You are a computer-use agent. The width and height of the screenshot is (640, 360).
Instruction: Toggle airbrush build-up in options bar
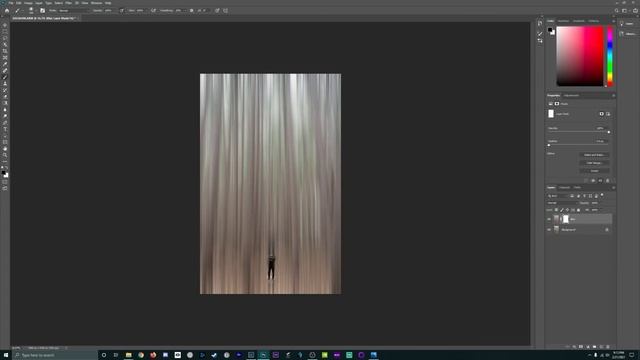(153, 11)
